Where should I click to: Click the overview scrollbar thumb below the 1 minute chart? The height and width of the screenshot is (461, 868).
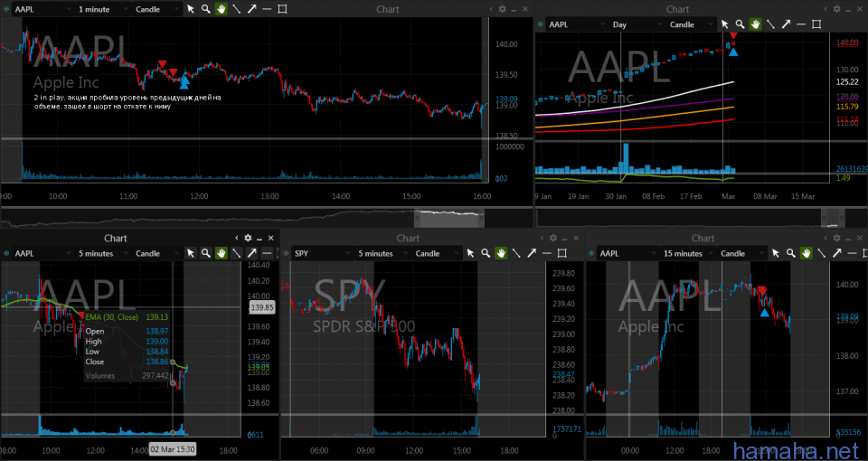coord(449,218)
